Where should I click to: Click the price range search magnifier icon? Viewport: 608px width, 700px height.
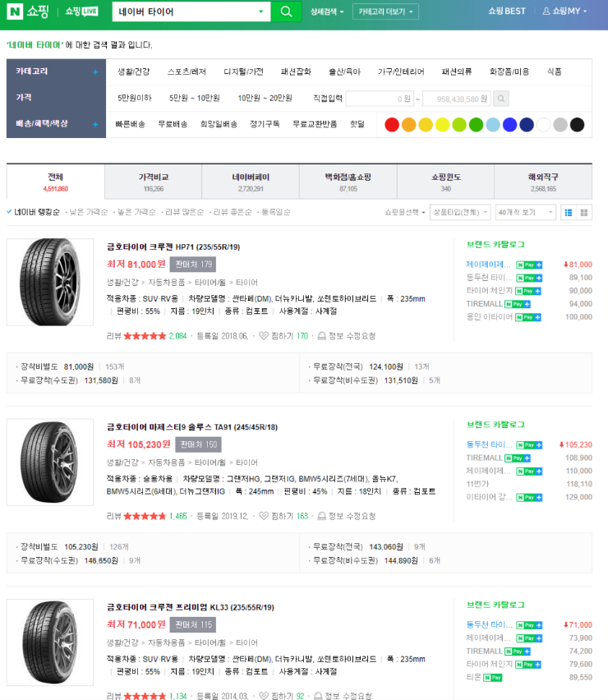pyautogui.click(x=501, y=99)
